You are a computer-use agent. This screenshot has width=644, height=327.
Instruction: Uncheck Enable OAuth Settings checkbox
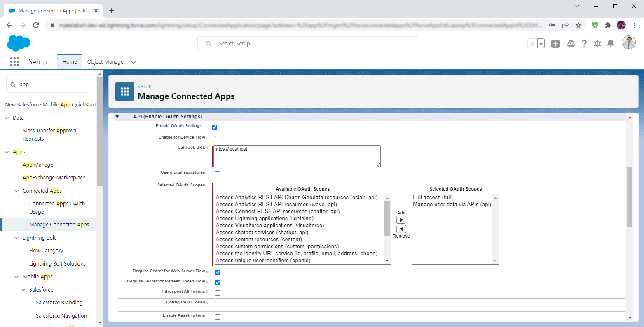[214, 127]
